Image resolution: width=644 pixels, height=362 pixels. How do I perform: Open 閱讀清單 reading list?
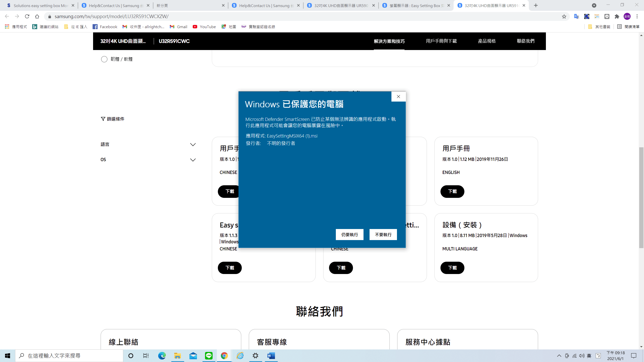628,27
